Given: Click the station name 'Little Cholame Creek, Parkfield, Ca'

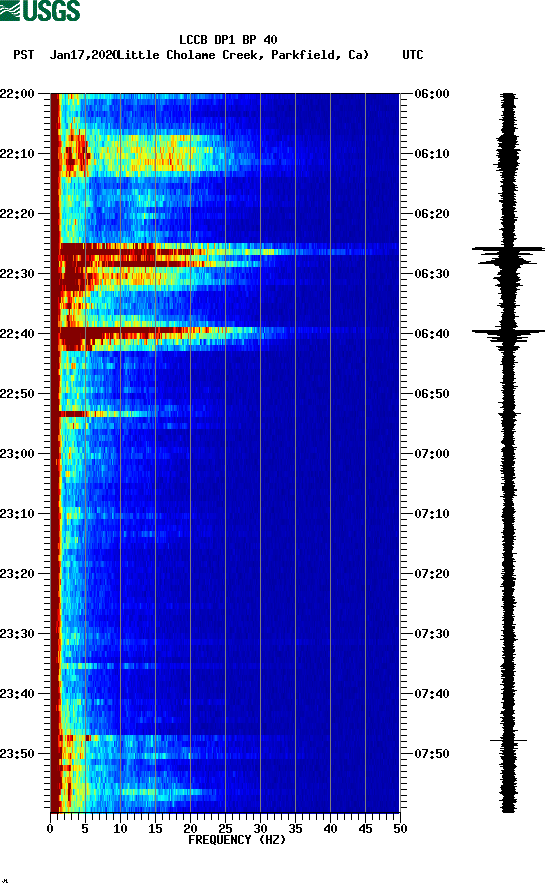Looking at the screenshot, I should [x=242, y=55].
